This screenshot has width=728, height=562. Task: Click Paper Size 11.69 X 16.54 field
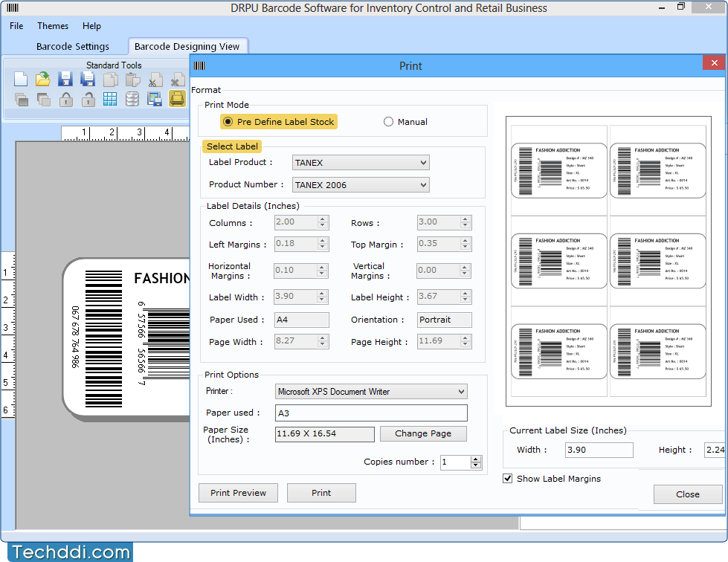coord(324,434)
